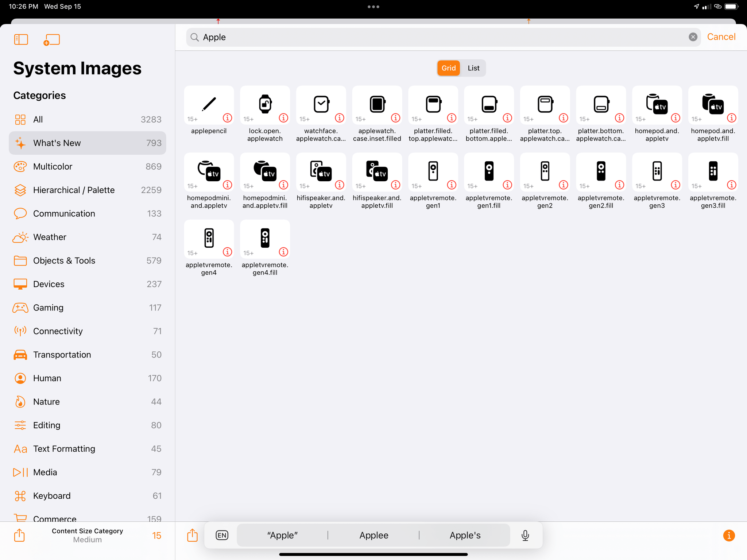
Task: Select the appletvremote.gen4.fill symbol
Action: pyautogui.click(x=265, y=239)
